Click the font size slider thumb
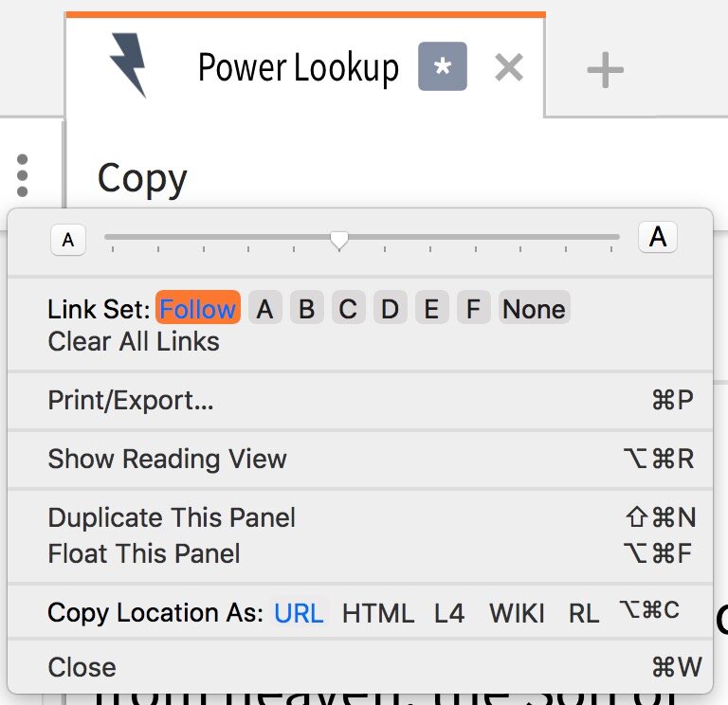This screenshot has height=705, width=728. tap(339, 240)
